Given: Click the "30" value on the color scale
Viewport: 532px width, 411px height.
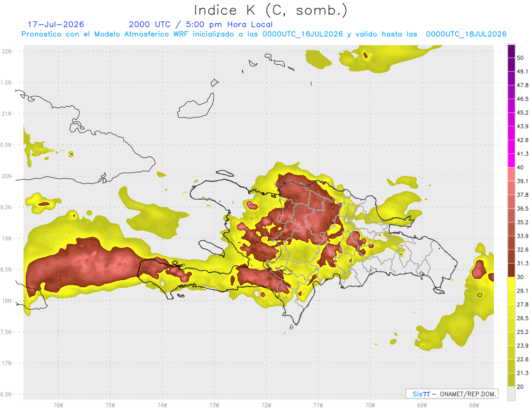Looking at the screenshot, I should tap(520, 277).
